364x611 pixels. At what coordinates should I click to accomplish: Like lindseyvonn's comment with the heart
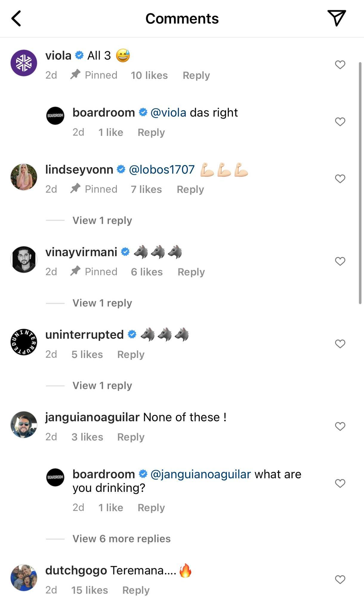coord(340,179)
